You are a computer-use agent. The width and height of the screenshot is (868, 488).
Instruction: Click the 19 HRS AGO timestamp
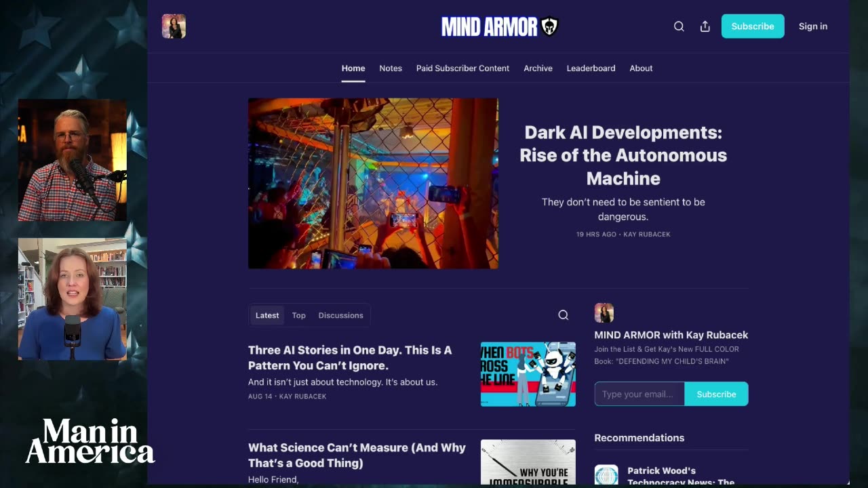596,235
